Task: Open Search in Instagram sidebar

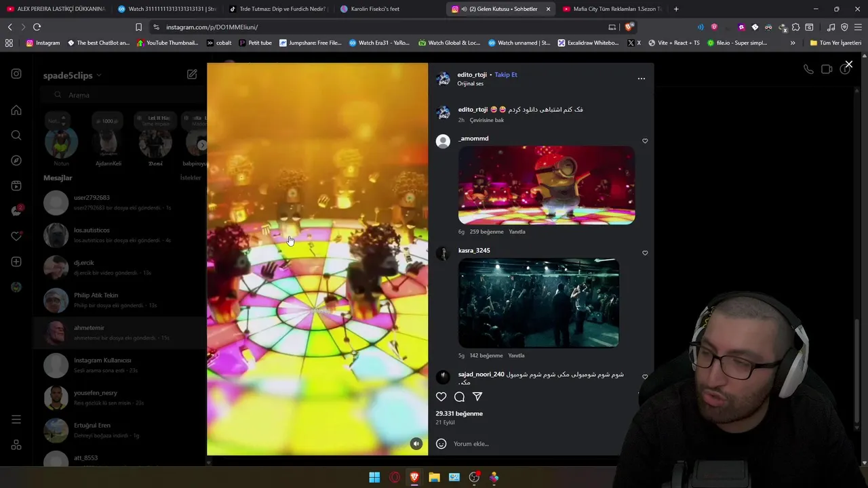Action: (x=16, y=135)
